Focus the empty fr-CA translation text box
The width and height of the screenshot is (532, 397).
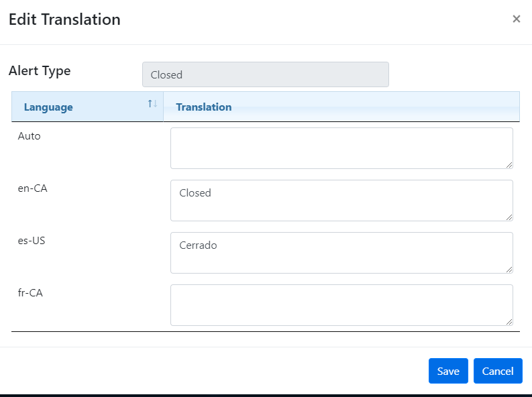tap(341, 304)
